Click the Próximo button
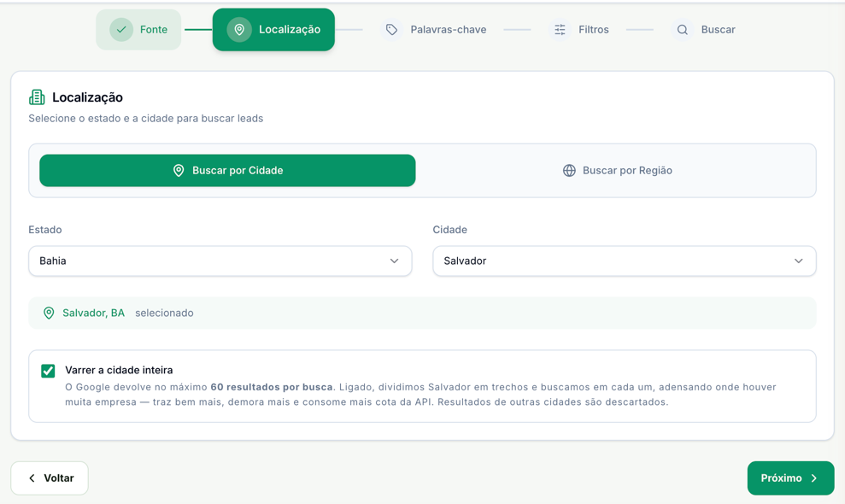This screenshot has height=504, width=845. [790, 478]
